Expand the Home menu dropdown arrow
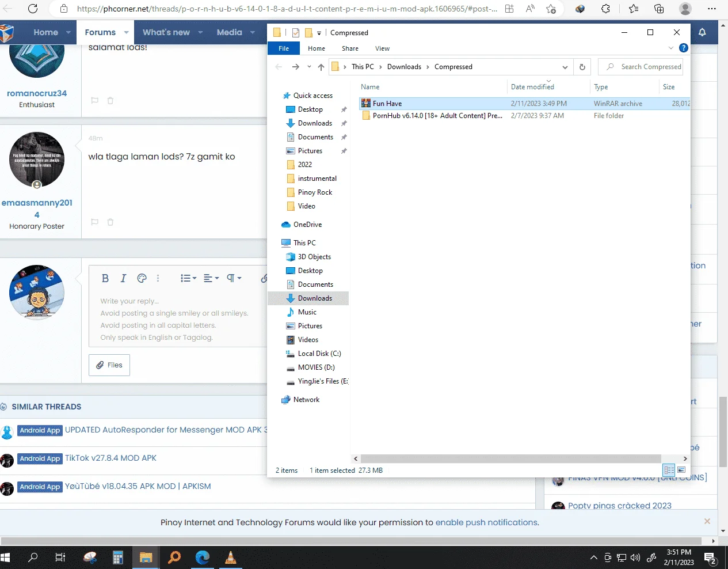Screen dimensions: 728x569 tap(68, 32)
